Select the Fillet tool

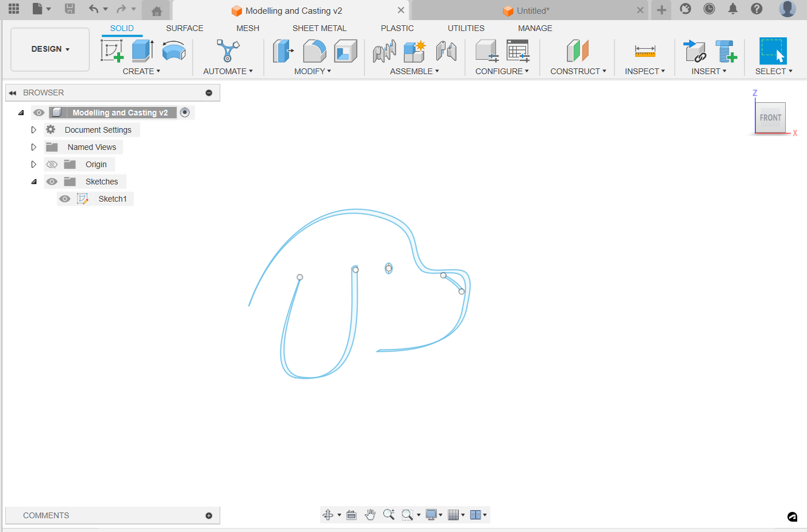[314, 51]
